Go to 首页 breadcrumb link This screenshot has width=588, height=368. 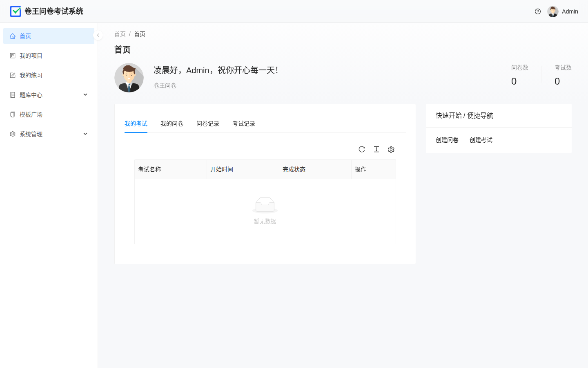120,34
